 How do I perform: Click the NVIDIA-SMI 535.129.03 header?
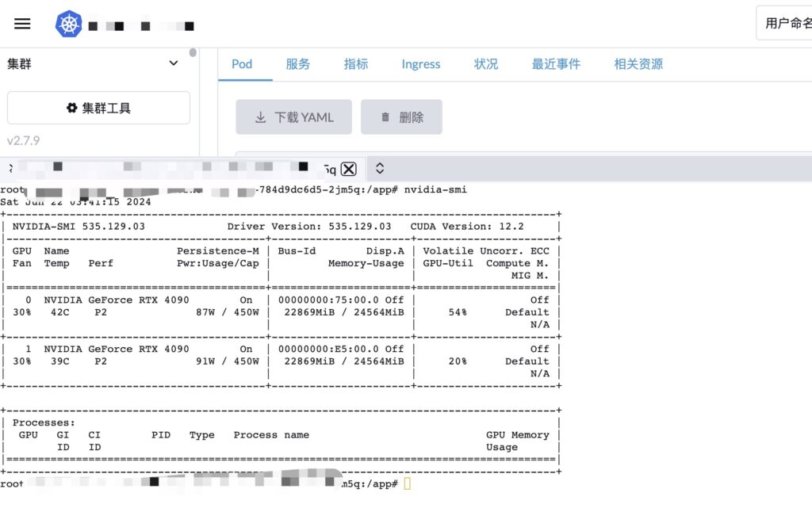(79, 227)
